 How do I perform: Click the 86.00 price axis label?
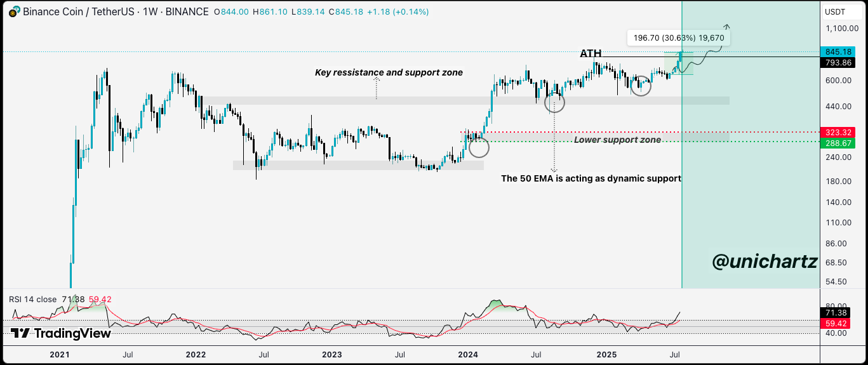836,244
